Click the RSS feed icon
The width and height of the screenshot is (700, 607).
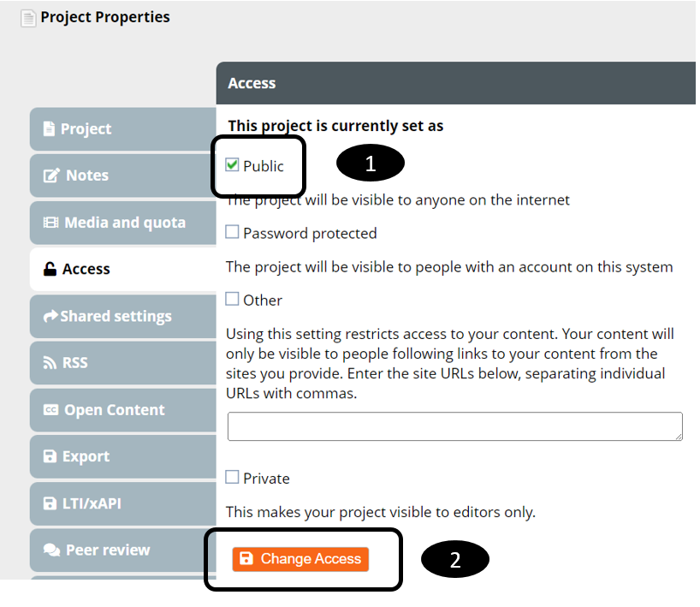(x=50, y=363)
